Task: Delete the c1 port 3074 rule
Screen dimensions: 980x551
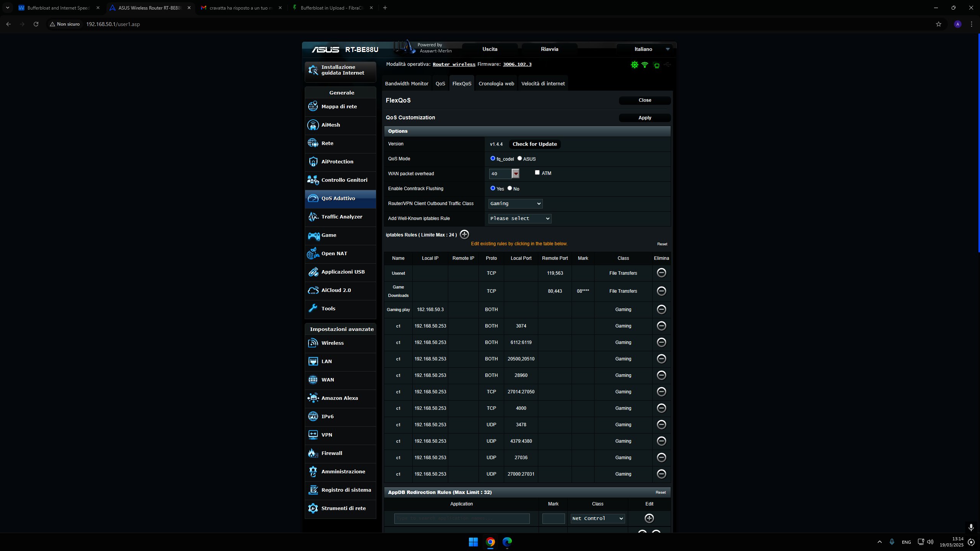Action: (661, 326)
